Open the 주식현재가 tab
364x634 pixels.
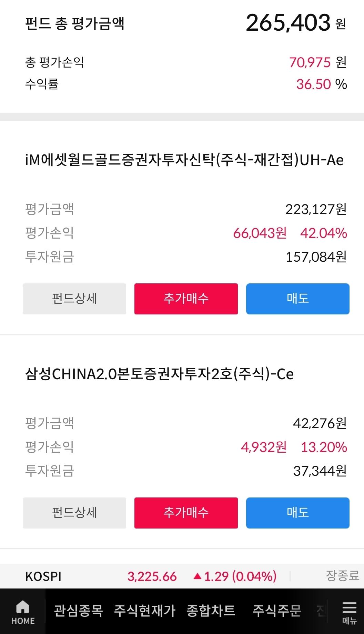145,611
